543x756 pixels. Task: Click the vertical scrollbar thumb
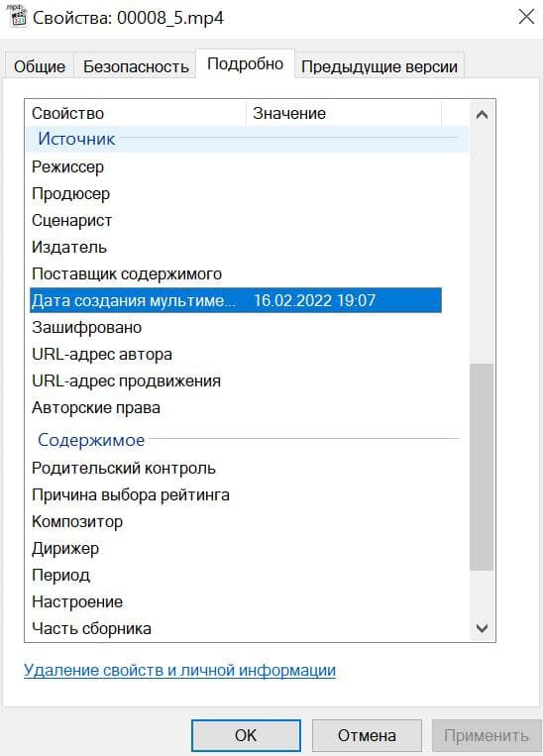coord(482,468)
